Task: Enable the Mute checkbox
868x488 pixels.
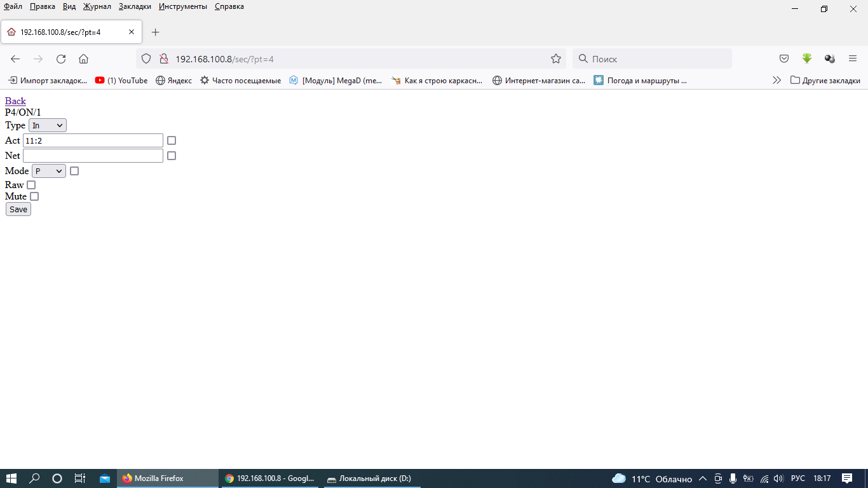Action: pyautogui.click(x=34, y=196)
